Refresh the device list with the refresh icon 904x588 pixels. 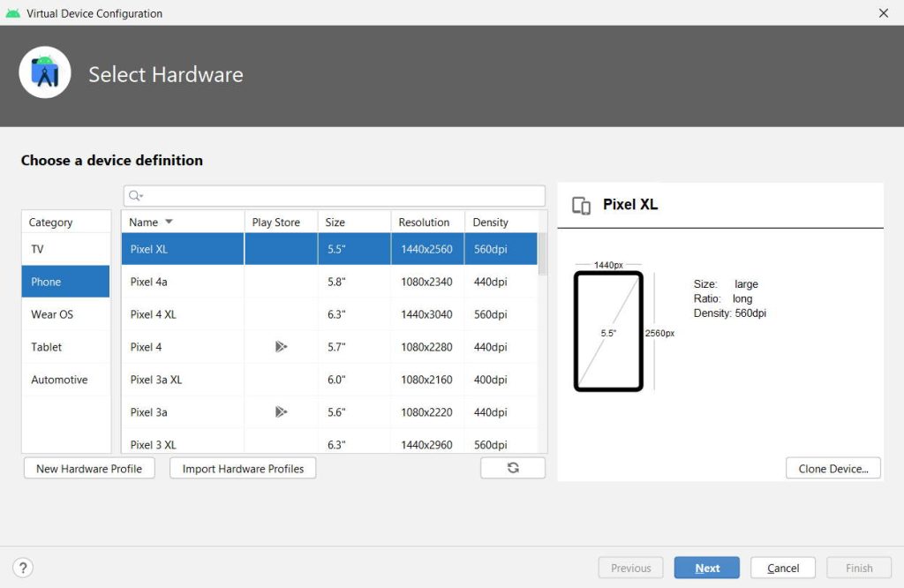513,468
